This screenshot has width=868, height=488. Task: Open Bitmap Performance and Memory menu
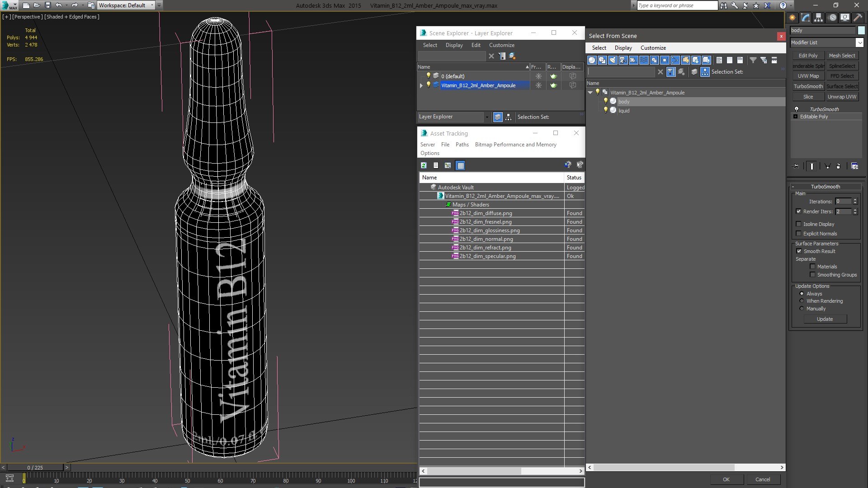tap(515, 145)
